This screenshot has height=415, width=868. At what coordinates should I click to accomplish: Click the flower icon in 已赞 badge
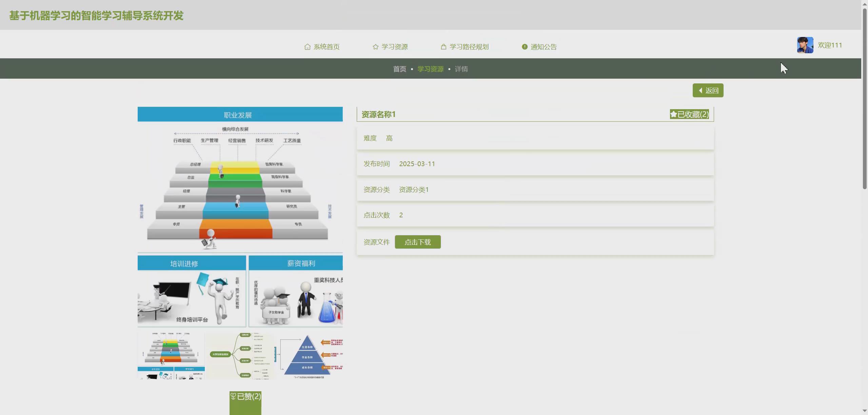click(x=233, y=396)
